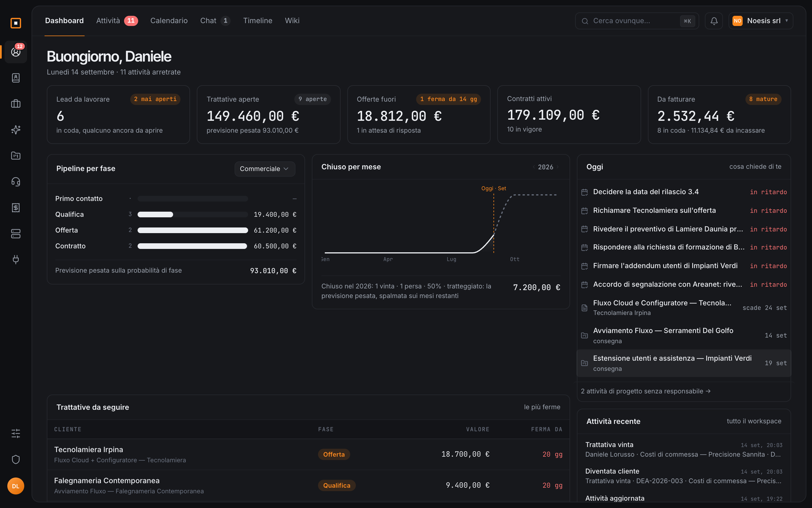Open the Da fatturare card
The height and width of the screenshot is (508, 812).
tap(720, 115)
